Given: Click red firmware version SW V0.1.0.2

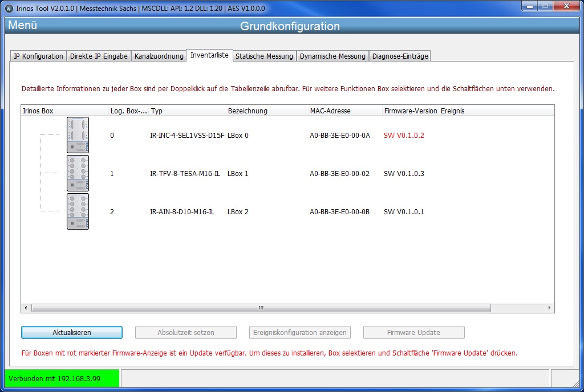Looking at the screenshot, I should click(404, 136).
